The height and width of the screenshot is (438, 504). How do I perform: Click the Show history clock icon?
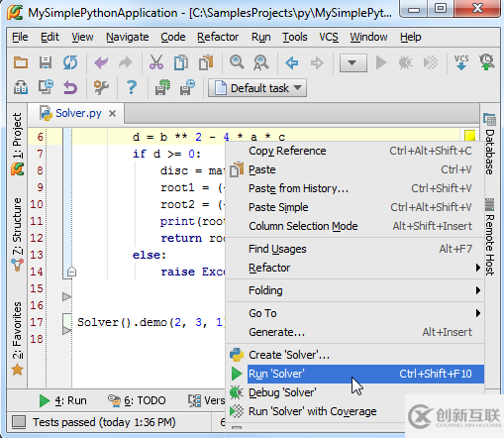(46, 87)
